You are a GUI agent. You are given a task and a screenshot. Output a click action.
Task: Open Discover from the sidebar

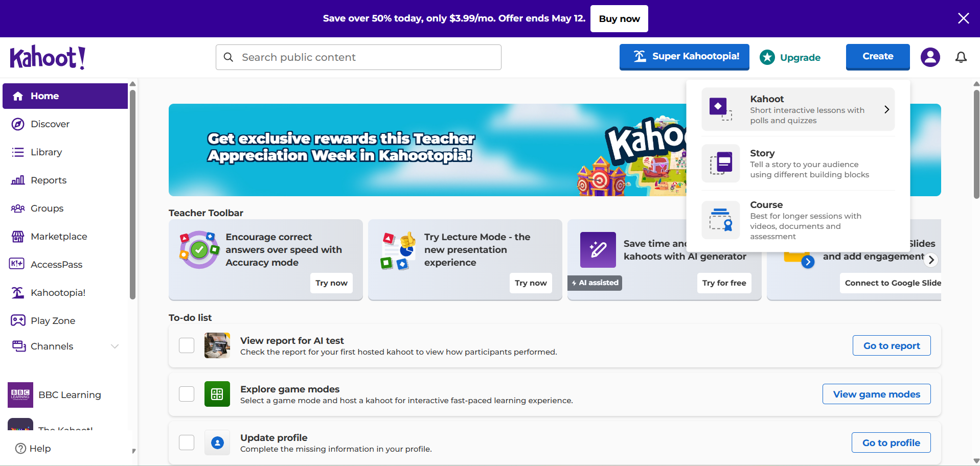(x=50, y=124)
